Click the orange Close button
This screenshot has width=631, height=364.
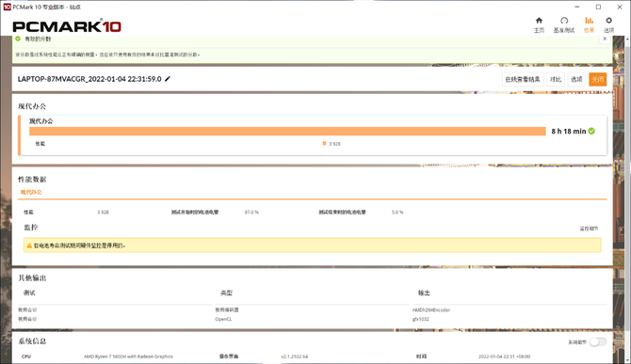pyautogui.click(x=598, y=79)
